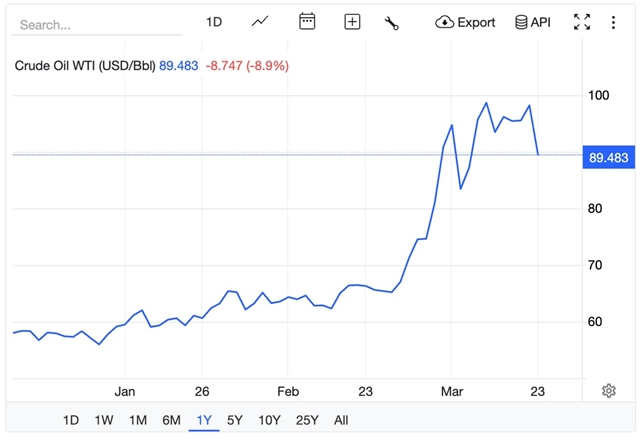Click the fullscreen expand icon

coord(582,22)
